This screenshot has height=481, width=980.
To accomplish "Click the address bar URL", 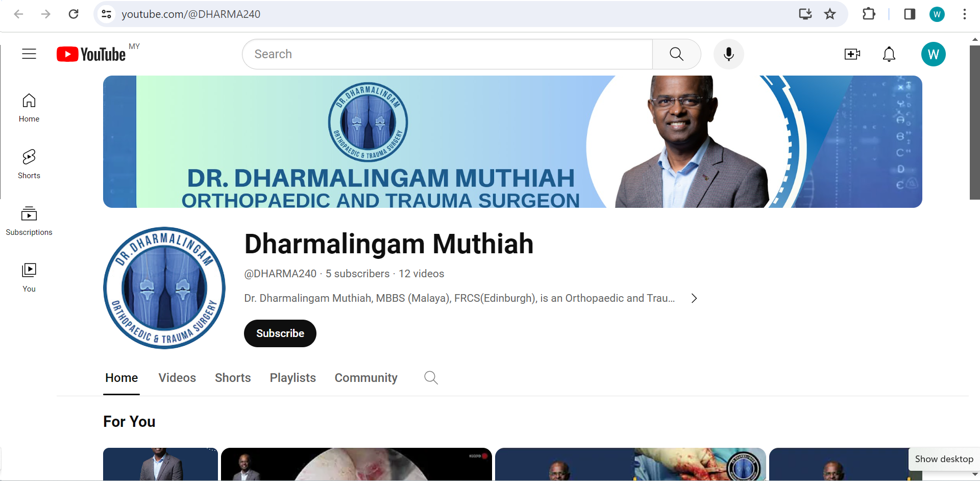I will 191,14.
